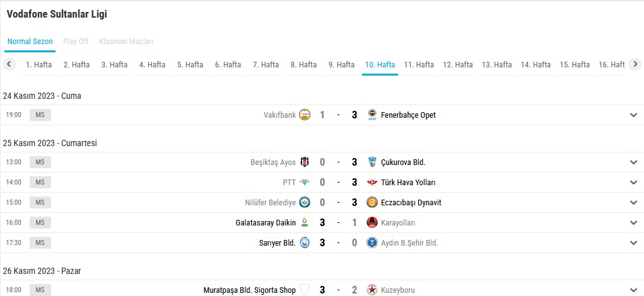Click the MS status badge for Nilüfer Belediye match

[40, 202]
